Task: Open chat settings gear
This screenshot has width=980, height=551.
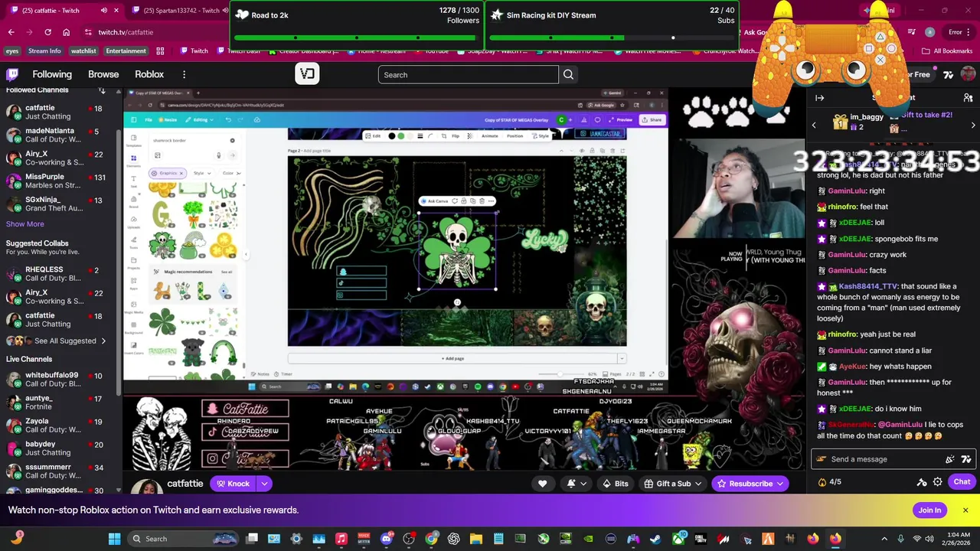Action: coord(938,482)
